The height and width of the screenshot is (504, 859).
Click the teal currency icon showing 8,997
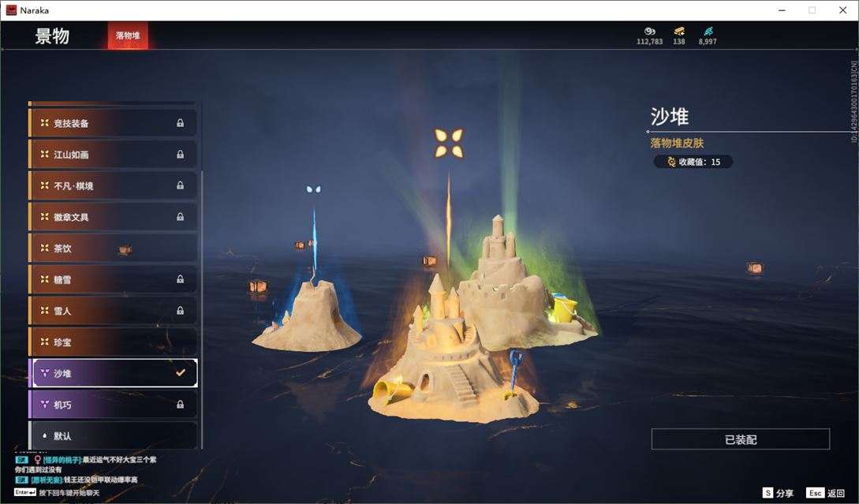click(708, 32)
